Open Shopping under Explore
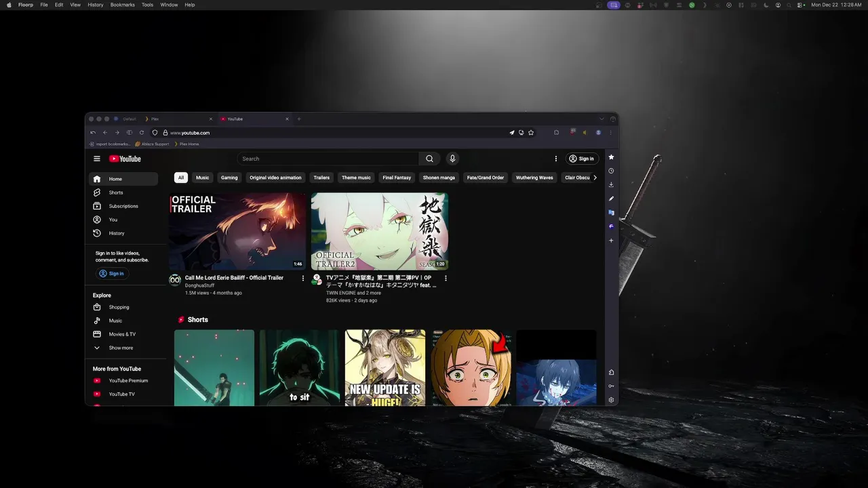 (123, 307)
